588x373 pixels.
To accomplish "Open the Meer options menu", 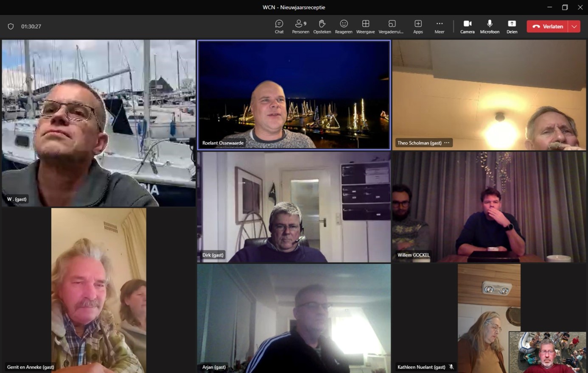I will 440,26.
